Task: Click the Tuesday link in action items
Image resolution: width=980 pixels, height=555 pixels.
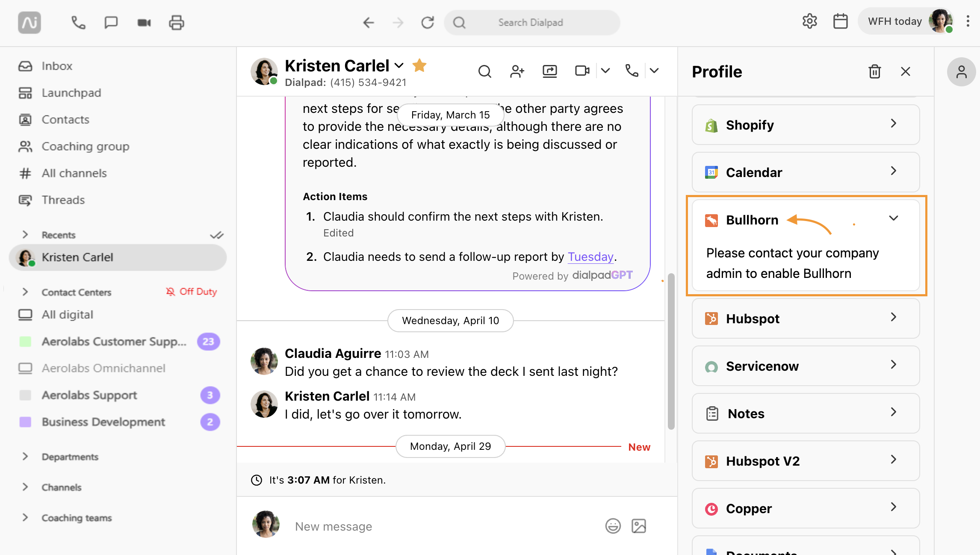Action: pos(590,257)
